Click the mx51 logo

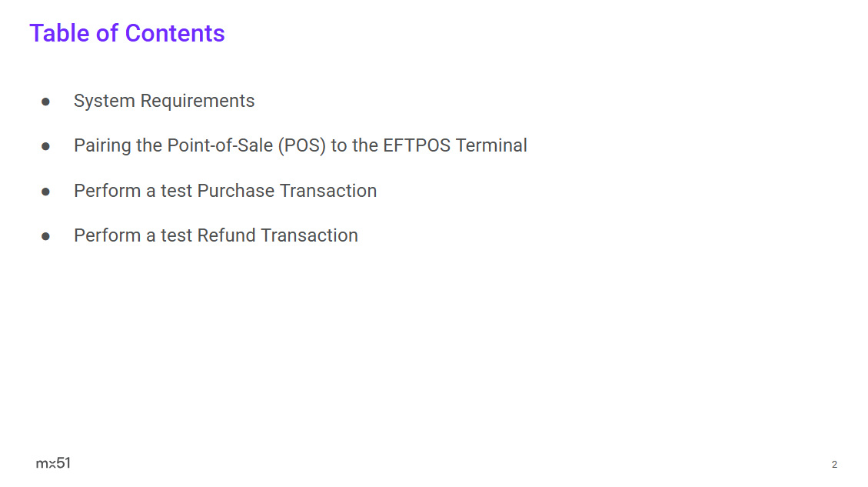(x=53, y=463)
